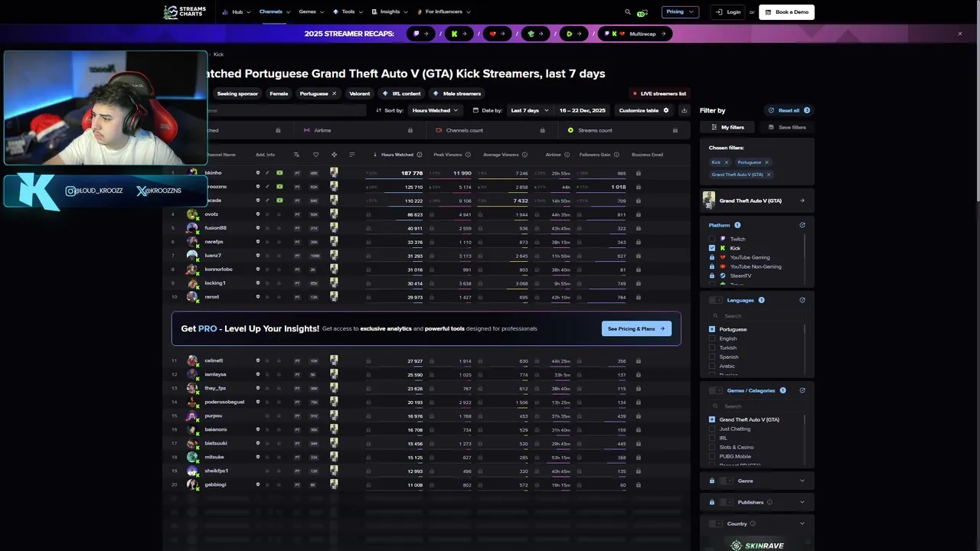Click the info icon beside Average Viewers
Image resolution: width=980 pixels, height=551 pixels.
(525, 155)
